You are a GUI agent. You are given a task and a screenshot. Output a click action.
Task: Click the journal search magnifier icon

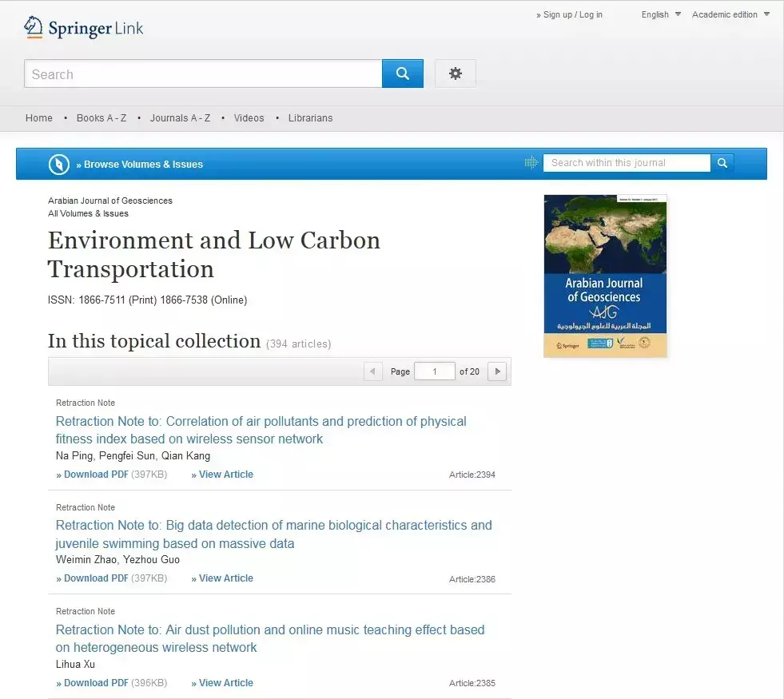point(722,163)
